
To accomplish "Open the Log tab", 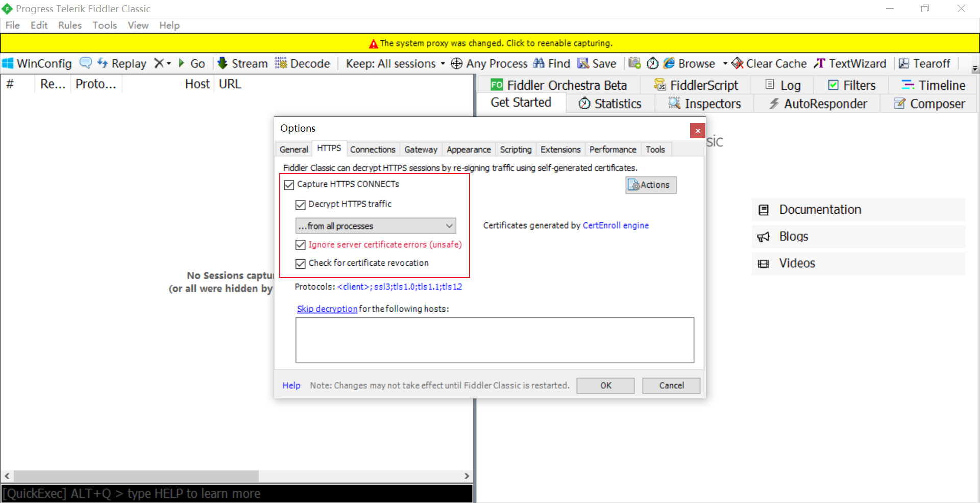I will click(x=782, y=85).
